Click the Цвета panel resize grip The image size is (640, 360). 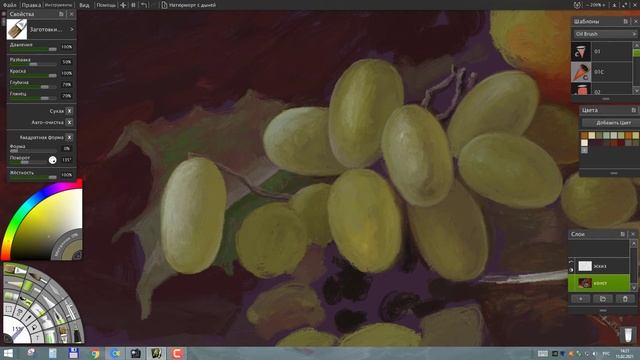tap(613, 173)
